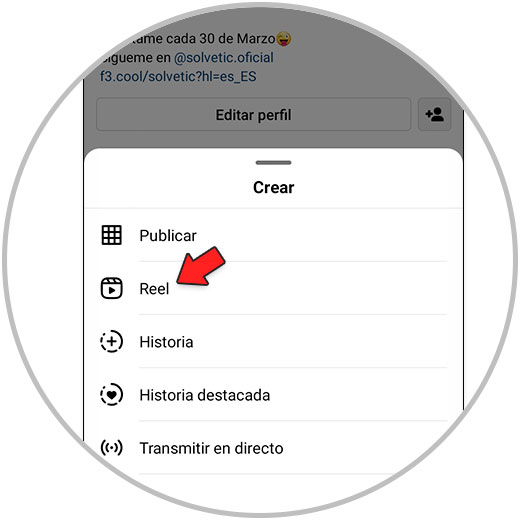The width and height of the screenshot is (520, 520).
Task: Click the Historia dashed plus icon
Action: coord(111,341)
